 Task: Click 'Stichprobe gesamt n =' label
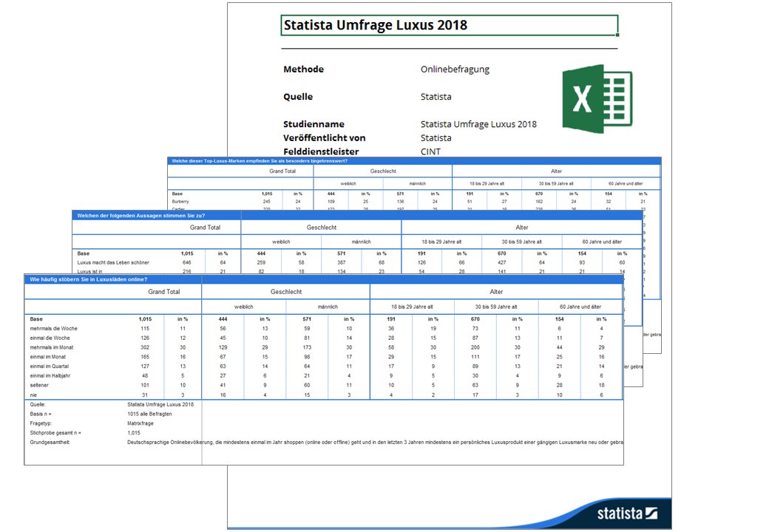pyautogui.click(x=55, y=433)
